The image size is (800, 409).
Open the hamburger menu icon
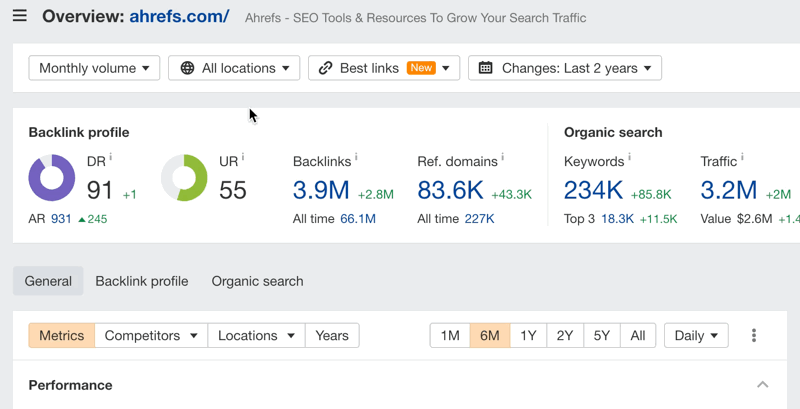pos(20,16)
